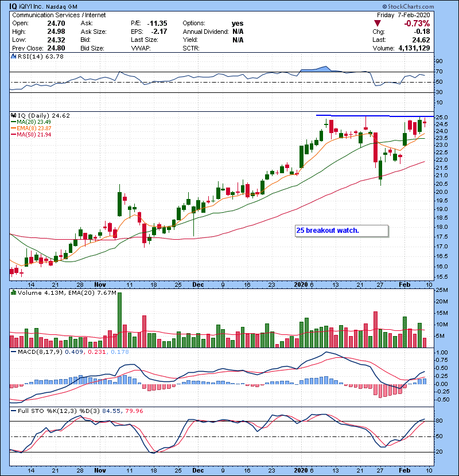Click the Volume 4,131,129 value
Viewport: 459px width, 476px height.
[414, 48]
